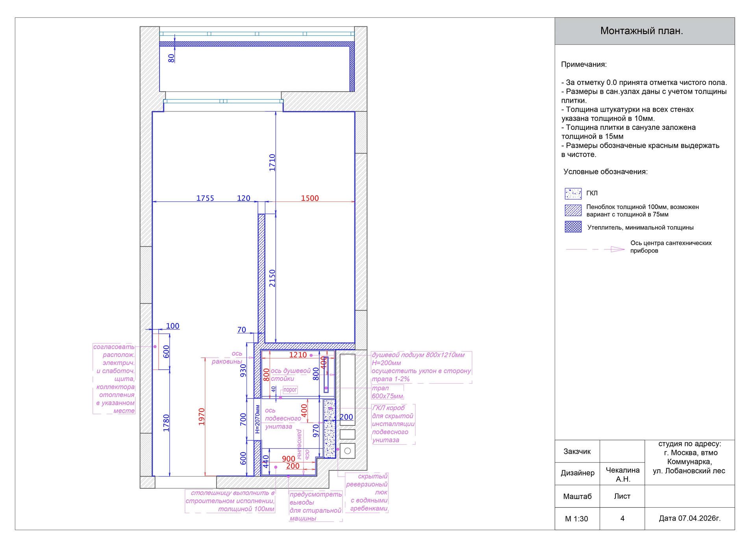The width and height of the screenshot is (756, 534).
Task: Click the 'порог' label box in the shower
Action: point(290,390)
